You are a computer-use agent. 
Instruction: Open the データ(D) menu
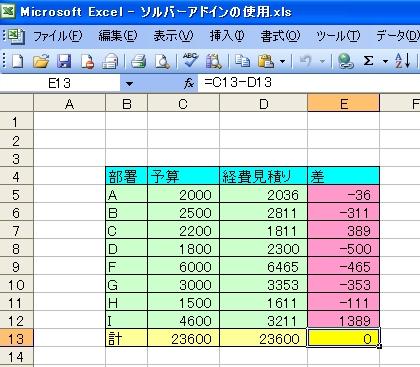398,36
